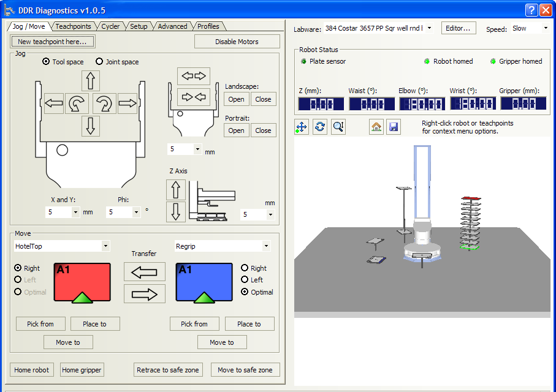556x392 pixels.
Task: Open the Advanced tab
Action: [172, 26]
